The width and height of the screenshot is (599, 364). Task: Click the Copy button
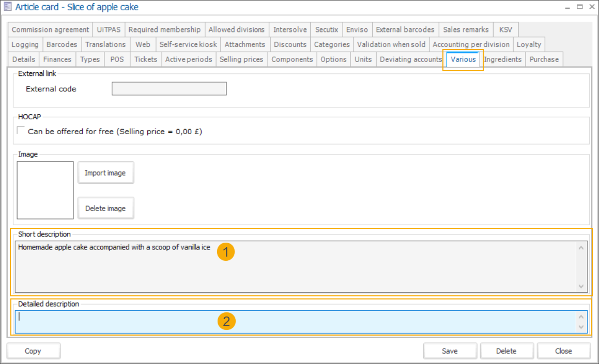click(x=33, y=351)
